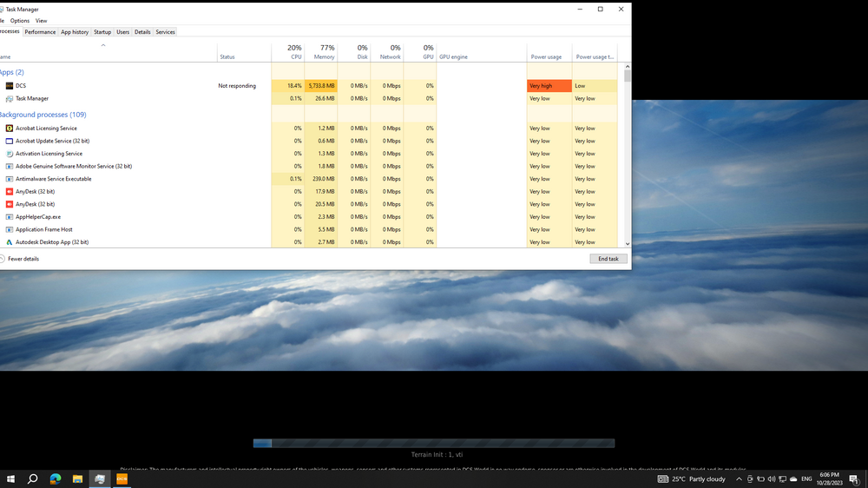Click the End task button
Image resolution: width=868 pixels, height=488 pixels.
point(608,259)
